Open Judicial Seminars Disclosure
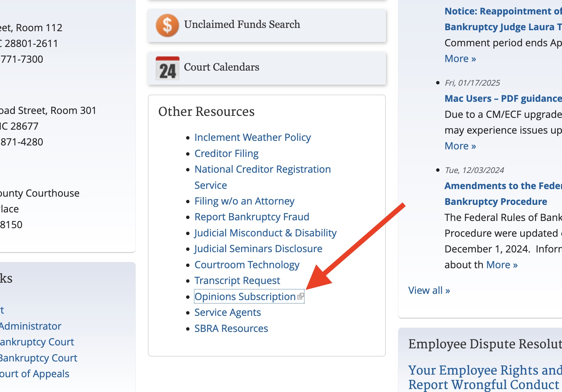The image size is (562, 392). point(258,249)
